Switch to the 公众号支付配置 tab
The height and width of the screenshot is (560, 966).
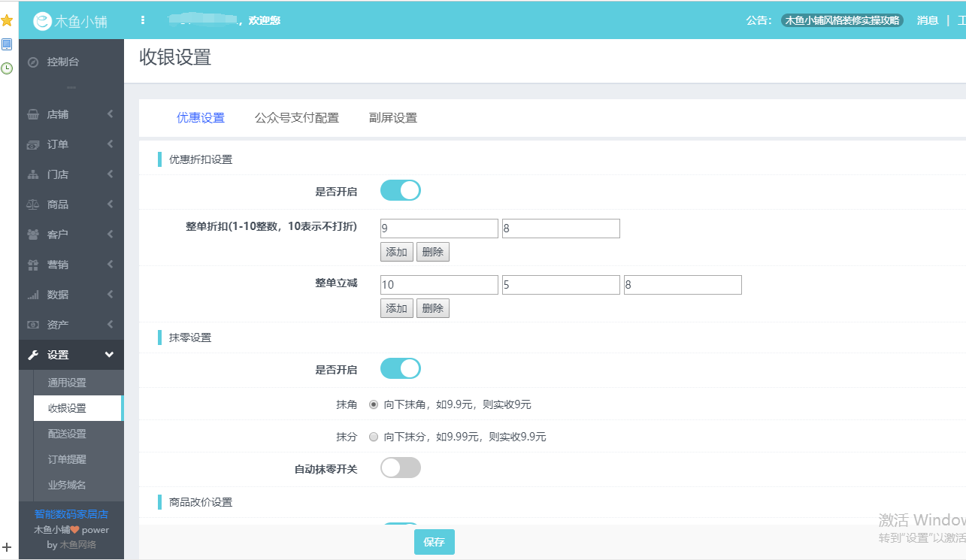(x=297, y=118)
